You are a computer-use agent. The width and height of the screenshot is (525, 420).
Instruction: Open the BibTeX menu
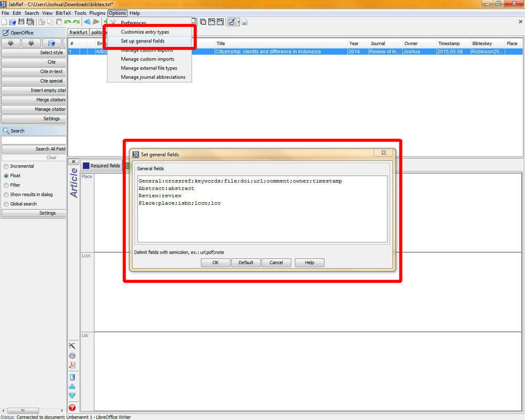click(x=64, y=13)
